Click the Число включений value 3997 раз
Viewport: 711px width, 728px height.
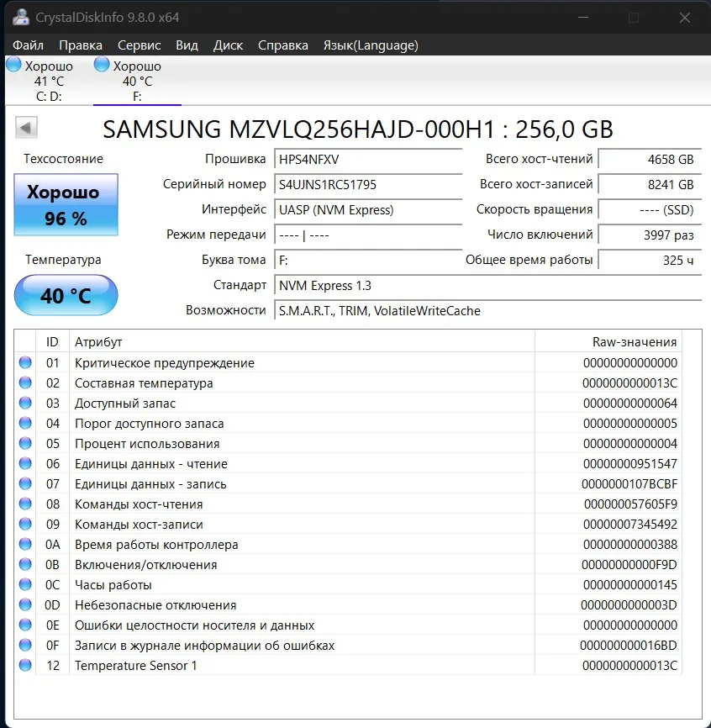click(650, 235)
